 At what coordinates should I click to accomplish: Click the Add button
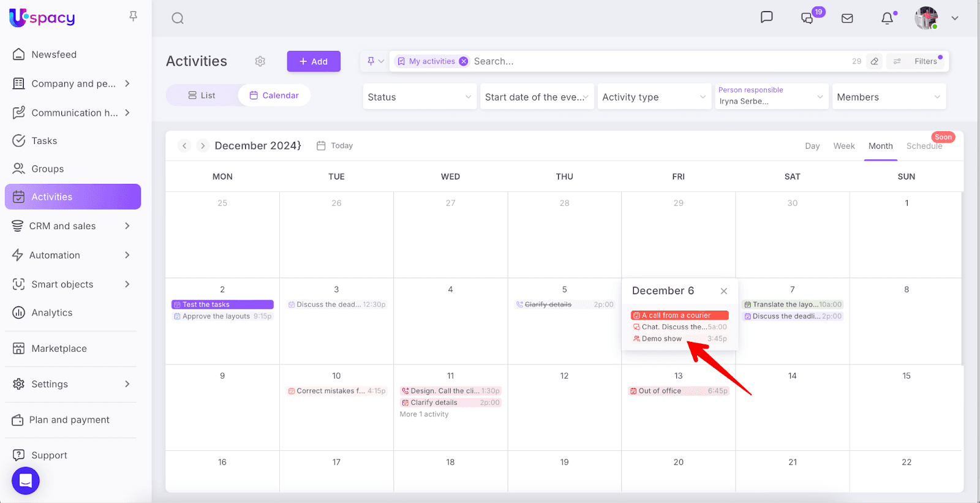314,61
